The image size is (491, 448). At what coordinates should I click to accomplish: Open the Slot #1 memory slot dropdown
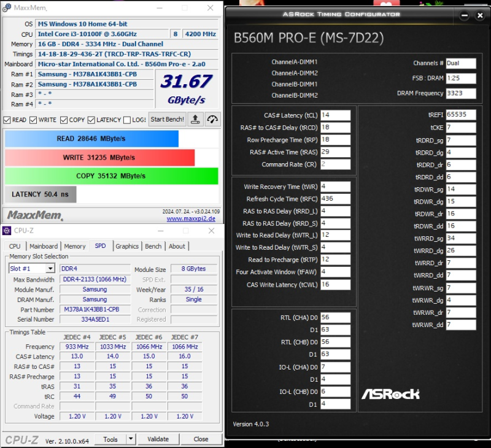click(x=50, y=269)
